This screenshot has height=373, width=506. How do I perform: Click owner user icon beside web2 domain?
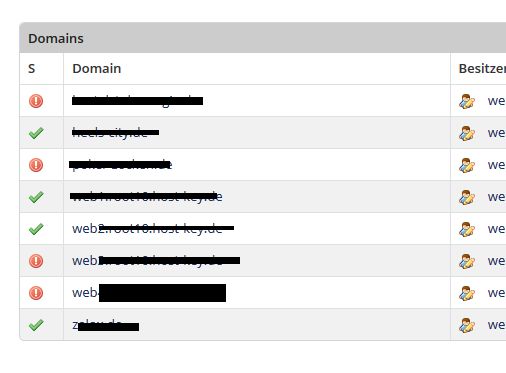point(467,229)
